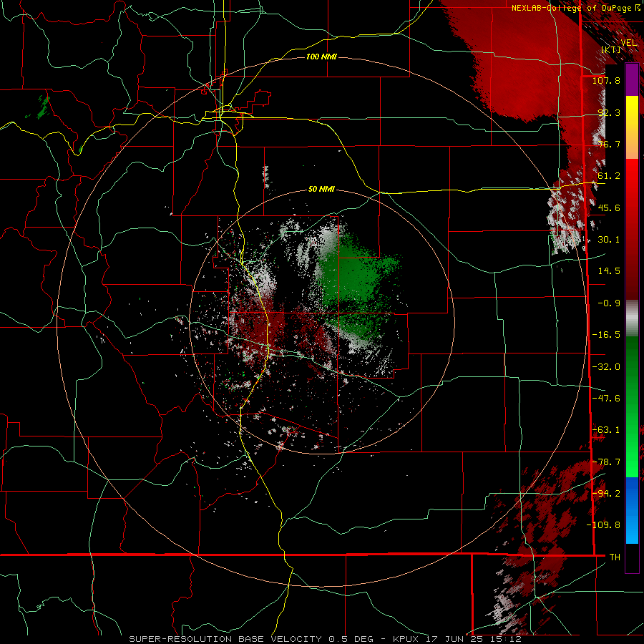The height and width of the screenshot is (644, 644).
Task: Select the 92.3 value on velocity scale
Action: [609, 112]
